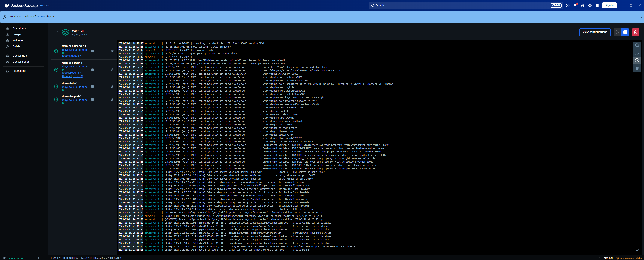Open image link under vtom-ai-server-1

tap(75, 67)
